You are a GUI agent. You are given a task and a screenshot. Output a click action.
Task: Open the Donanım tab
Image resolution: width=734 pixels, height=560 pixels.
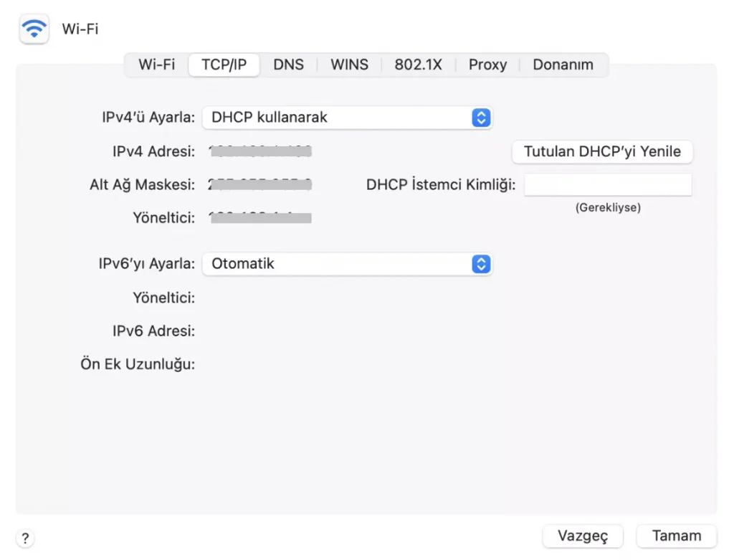(563, 65)
